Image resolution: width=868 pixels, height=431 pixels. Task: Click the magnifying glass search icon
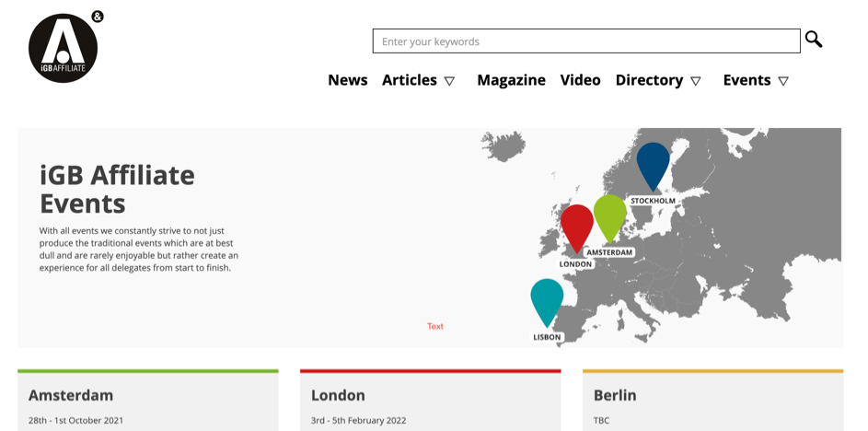tap(813, 40)
